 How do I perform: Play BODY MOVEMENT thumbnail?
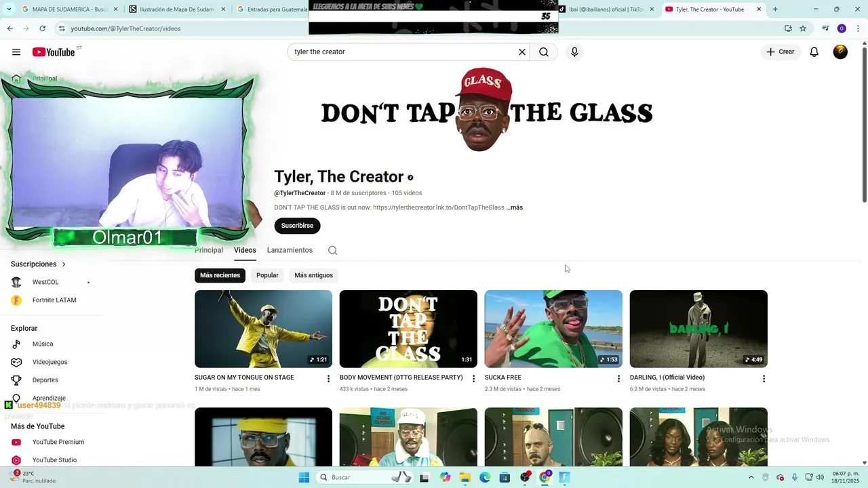(408, 329)
